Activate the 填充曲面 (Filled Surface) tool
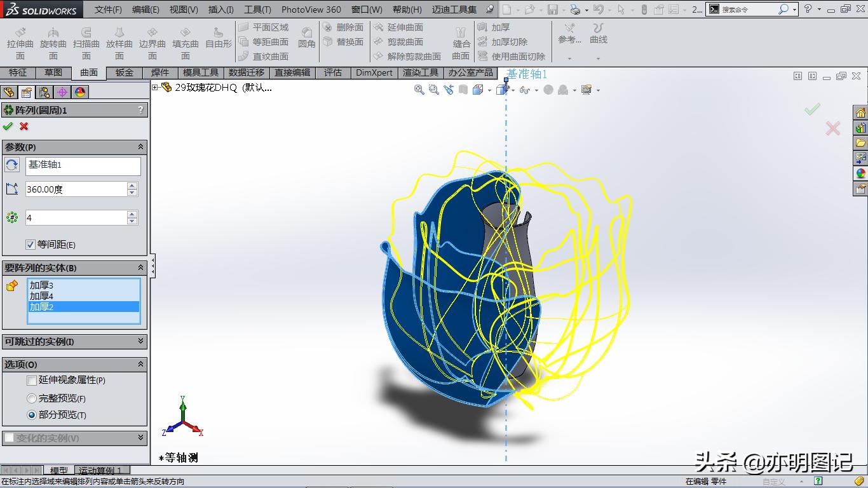This screenshot has width=868, height=488. (186, 39)
